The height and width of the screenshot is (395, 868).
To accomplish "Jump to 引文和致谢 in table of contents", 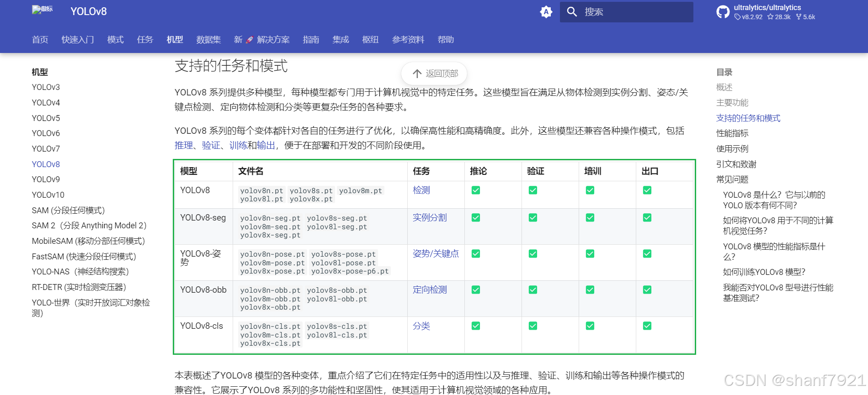I will pyautogui.click(x=736, y=164).
